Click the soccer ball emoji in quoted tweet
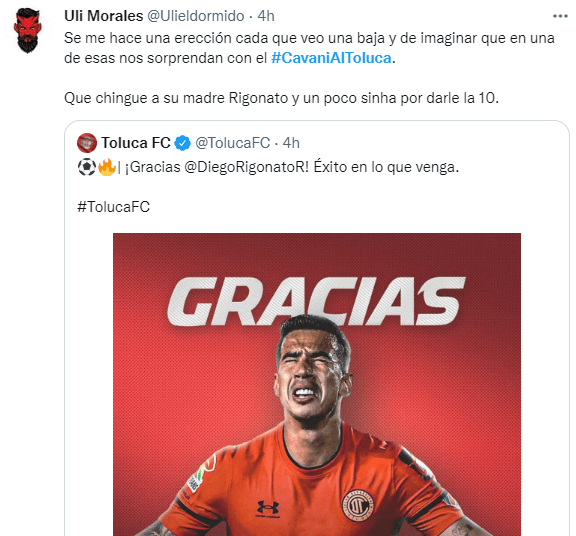Viewport: 576px width, 536px height. [x=87, y=167]
